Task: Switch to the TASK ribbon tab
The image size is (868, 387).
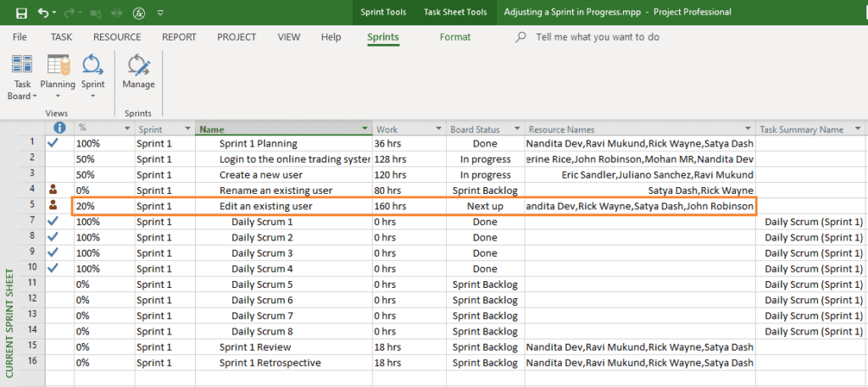Action: 61,37
